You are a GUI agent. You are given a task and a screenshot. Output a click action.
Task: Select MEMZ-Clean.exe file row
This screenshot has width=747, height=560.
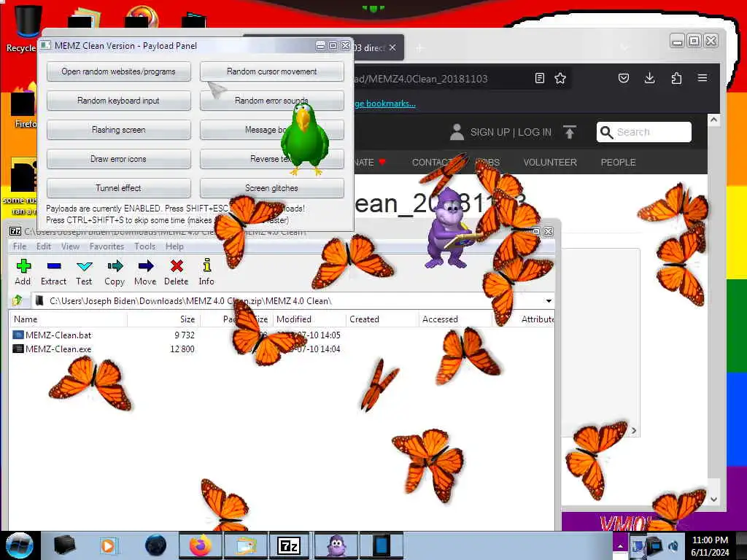click(281, 349)
